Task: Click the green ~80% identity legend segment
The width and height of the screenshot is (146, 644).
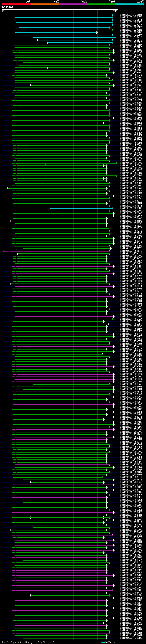Action: click(x=101, y=4)
